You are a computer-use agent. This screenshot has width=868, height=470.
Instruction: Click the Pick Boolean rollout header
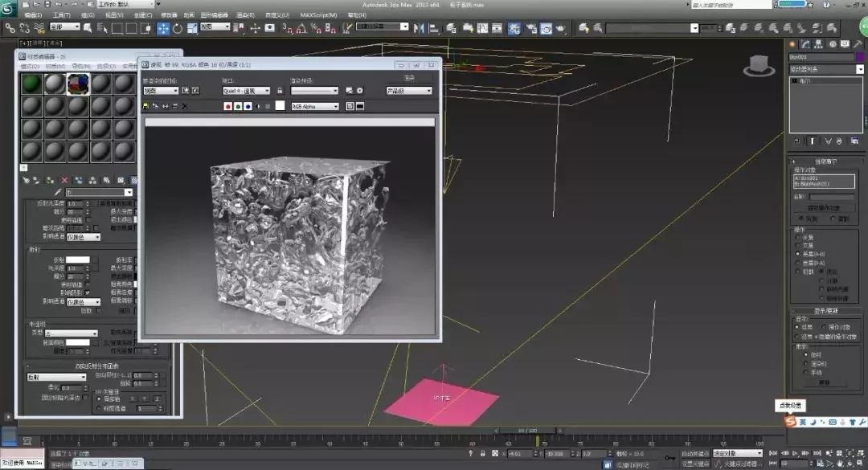coord(825,161)
